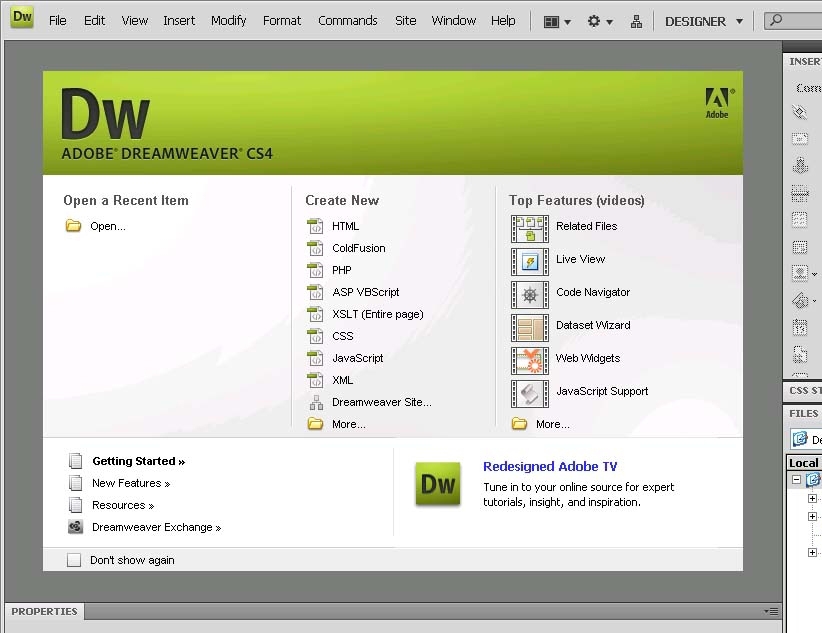Select the INSERT panel tab

(x=804, y=61)
